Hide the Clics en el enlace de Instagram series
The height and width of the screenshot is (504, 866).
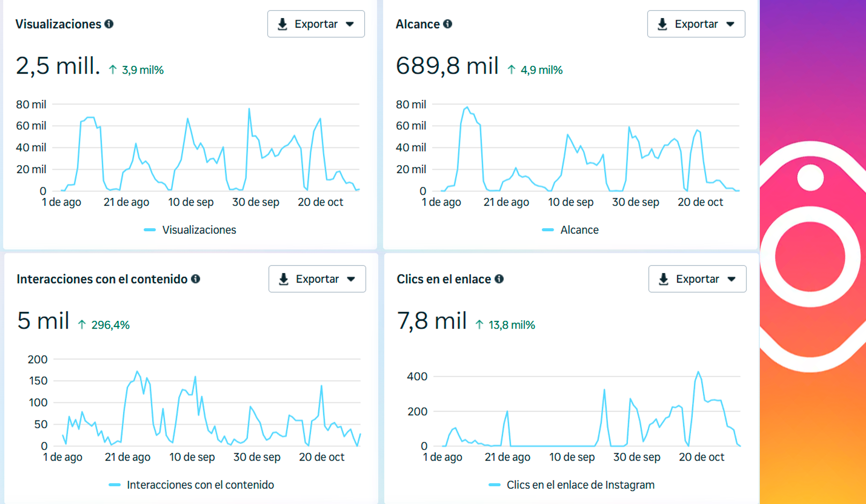click(580, 485)
